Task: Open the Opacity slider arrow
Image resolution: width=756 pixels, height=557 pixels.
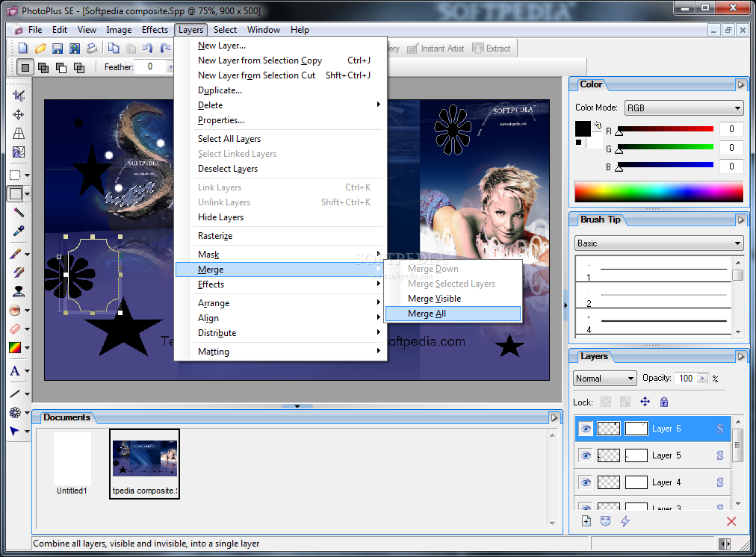Action: click(x=702, y=379)
